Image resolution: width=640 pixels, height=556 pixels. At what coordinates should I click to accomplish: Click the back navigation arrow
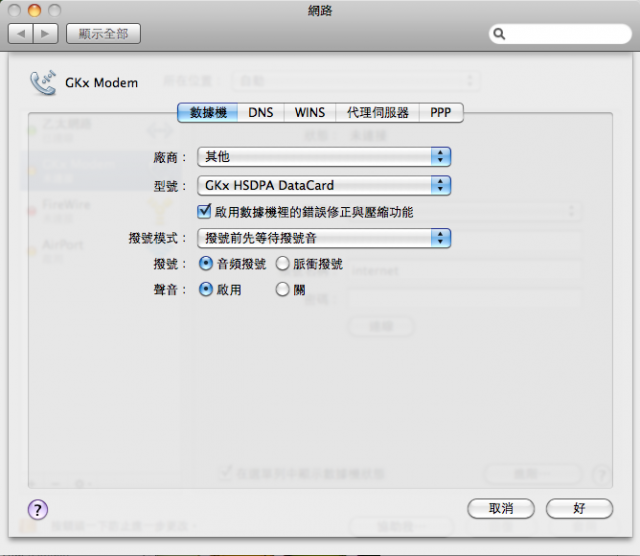pos(21,33)
